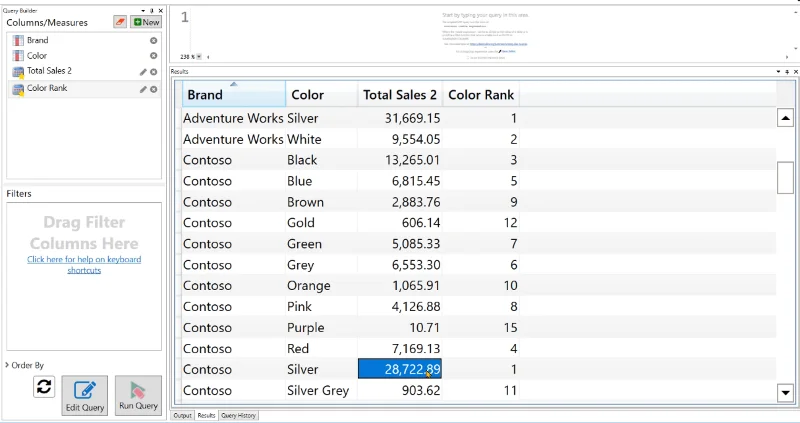This screenshot has width=800, height=423.
Task: Click the Total Sales 2 measure icon
Action: pyautogui.click(x=18, y=72)
